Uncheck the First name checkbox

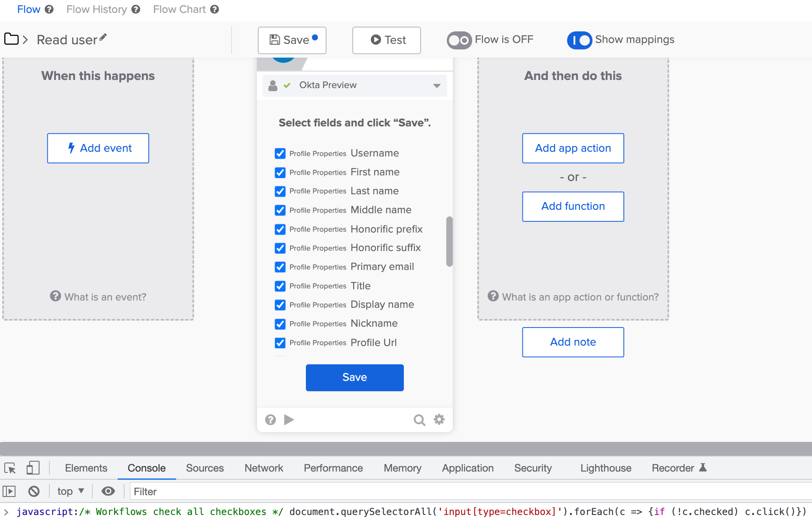pos(280,172)
